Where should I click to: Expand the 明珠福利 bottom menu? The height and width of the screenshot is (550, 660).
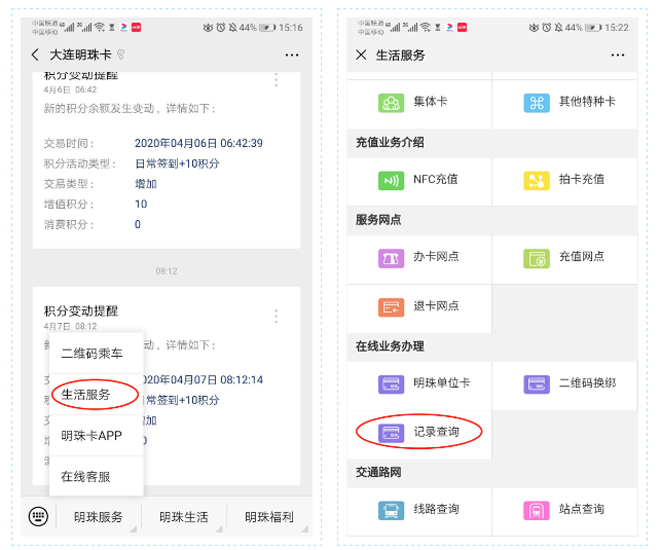pyautogui.click(x=268, y=517)
